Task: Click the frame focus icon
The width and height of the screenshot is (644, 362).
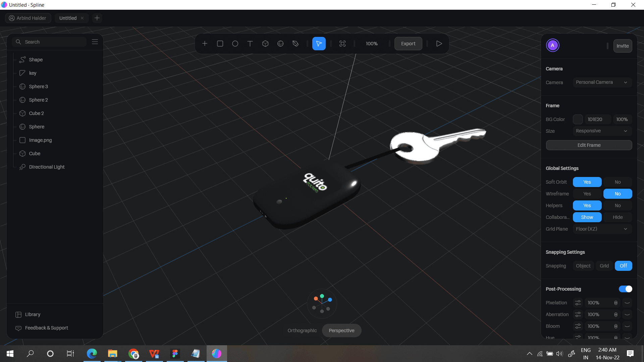Action: (342, 44)
